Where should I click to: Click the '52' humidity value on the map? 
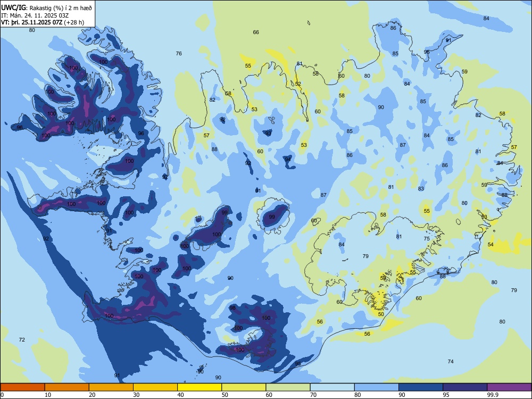298,84
